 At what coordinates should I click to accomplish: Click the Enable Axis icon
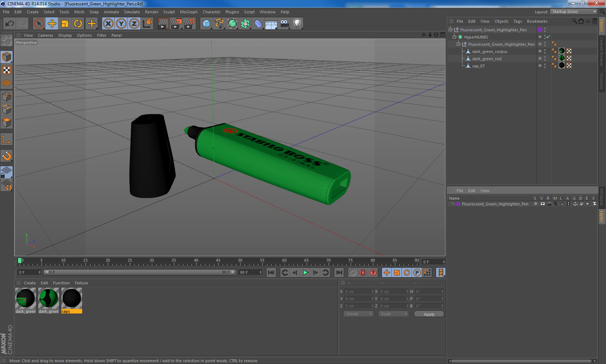[x=7, y=139]
